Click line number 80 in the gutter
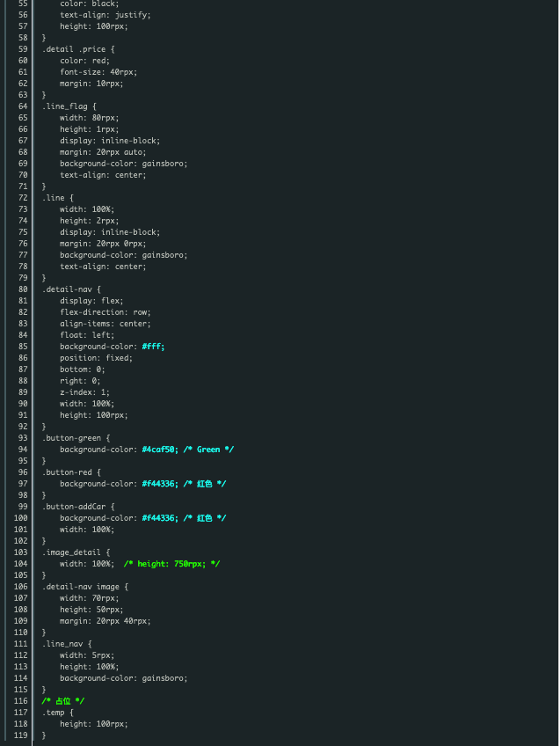This screenshot has height=746, width=560. click(x=22, y=289)
